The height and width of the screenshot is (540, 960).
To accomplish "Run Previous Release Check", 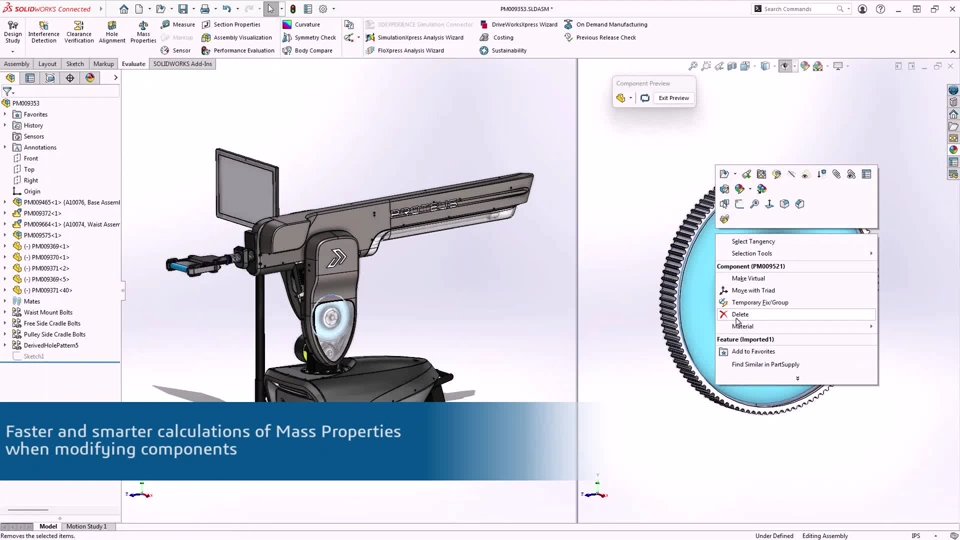I will tap(600, 37).
